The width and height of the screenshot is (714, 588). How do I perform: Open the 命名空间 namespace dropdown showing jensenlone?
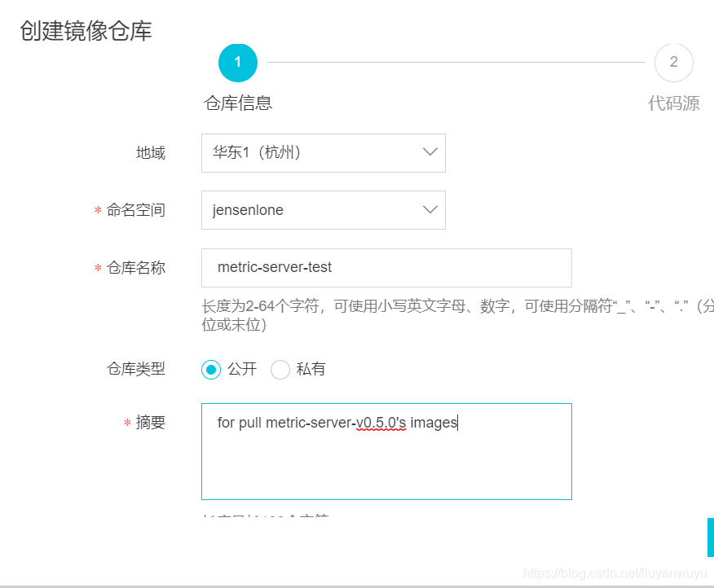324,210
